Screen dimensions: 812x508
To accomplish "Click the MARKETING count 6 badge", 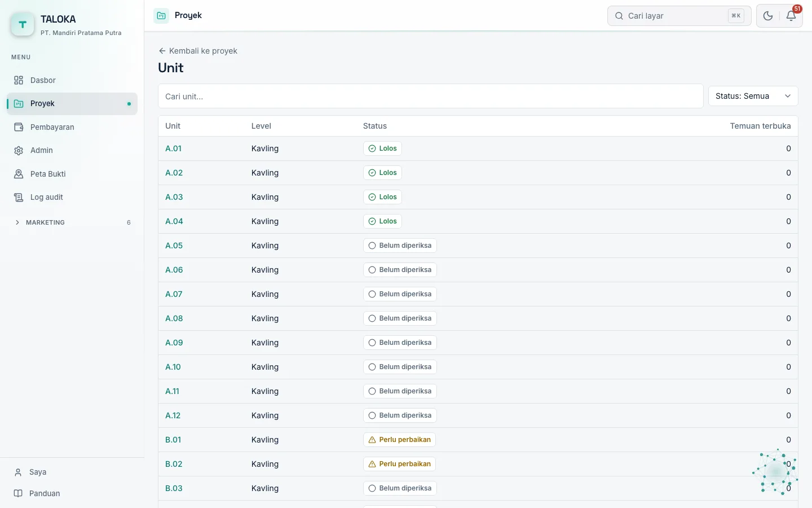I will 129,222.
